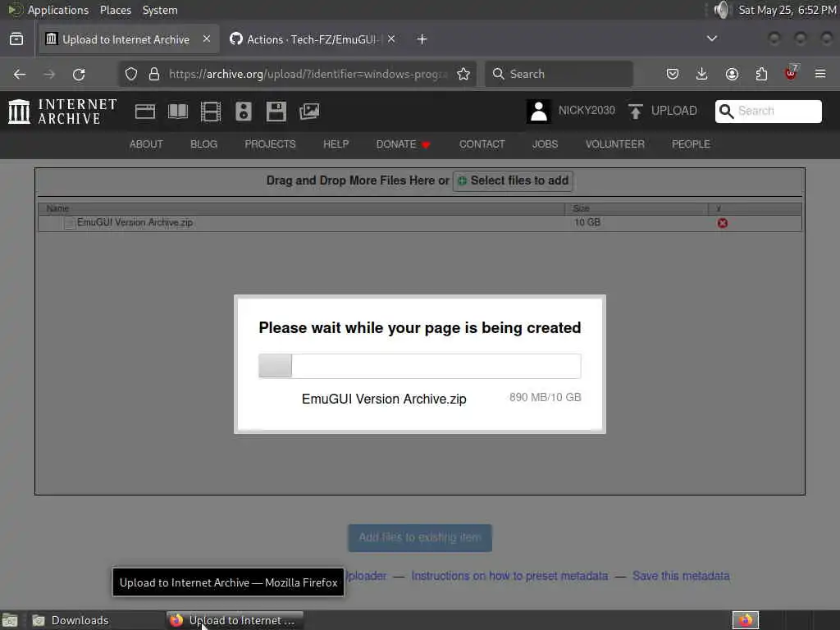The width and height of the screenshot is (840, 630).
Task: Open the Firefox hamburger menu
Action: point(820,74)
